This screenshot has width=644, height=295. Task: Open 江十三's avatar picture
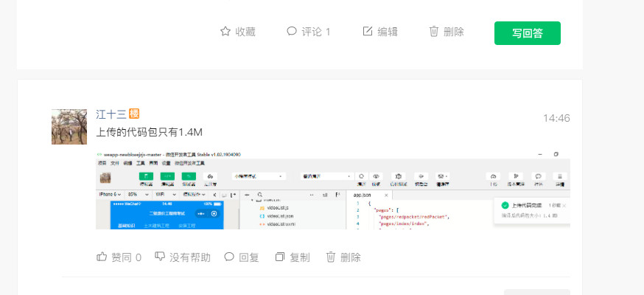point(69,127)
